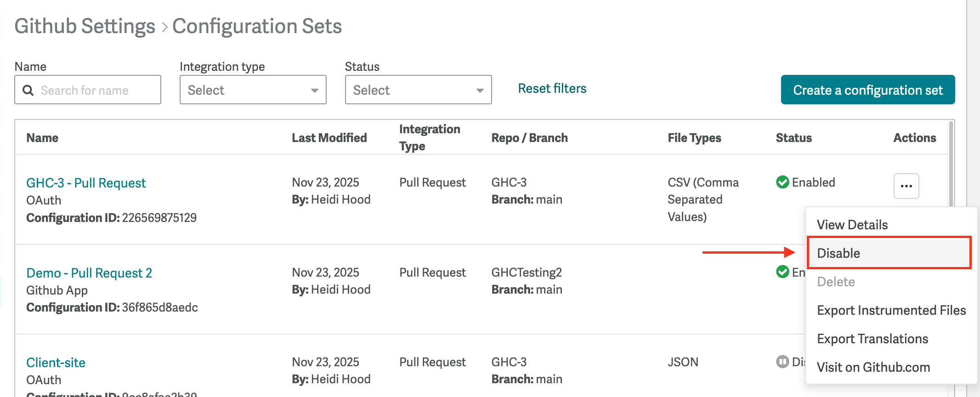The height and width of the screenshot is (397, 980).
Task: Open GHC-3 - Pull Request configuration
Action: click(86, 183)
